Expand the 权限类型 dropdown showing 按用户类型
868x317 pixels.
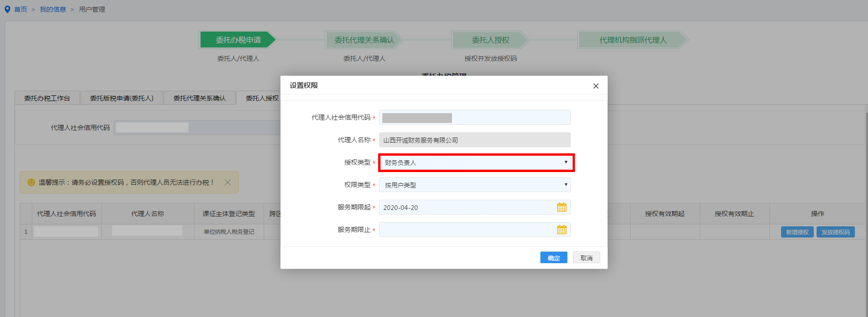(475, 185)
